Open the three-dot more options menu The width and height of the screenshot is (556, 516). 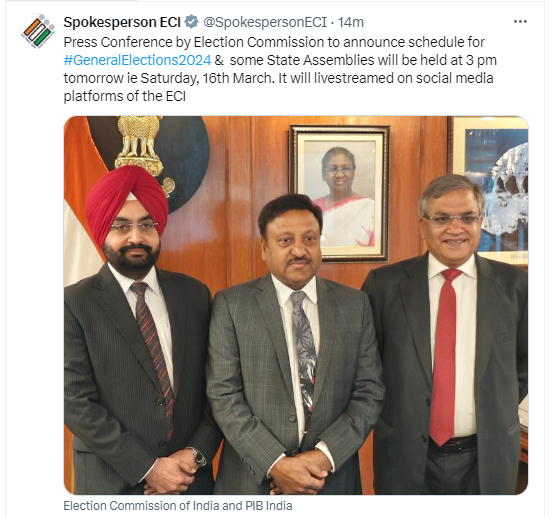(x=520, y=22)
